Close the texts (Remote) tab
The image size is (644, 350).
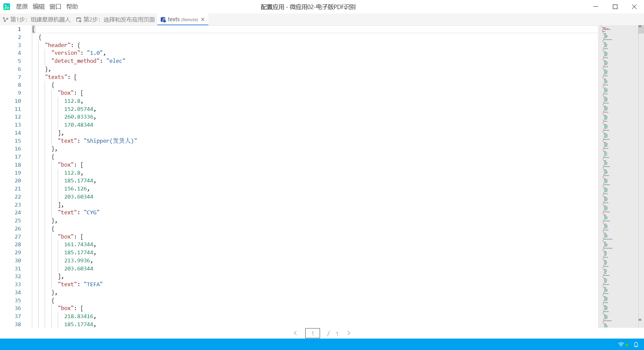203,19
